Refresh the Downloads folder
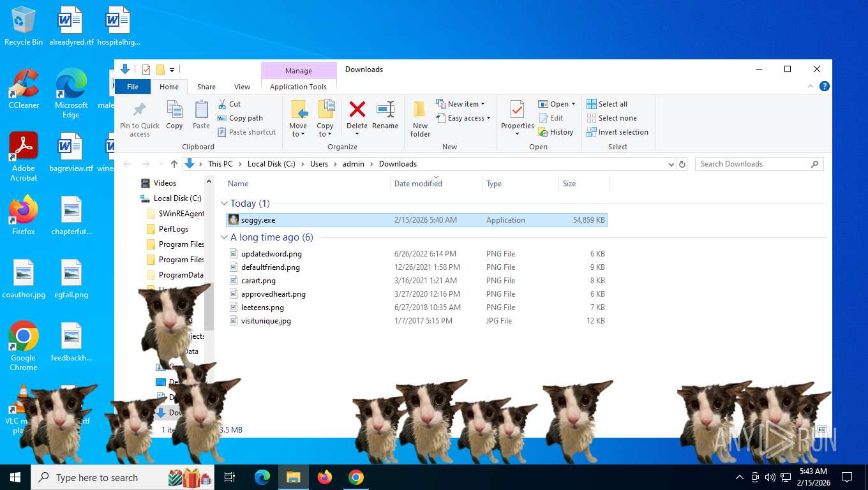This screenshot has height=490, width=868. (682, 164)
